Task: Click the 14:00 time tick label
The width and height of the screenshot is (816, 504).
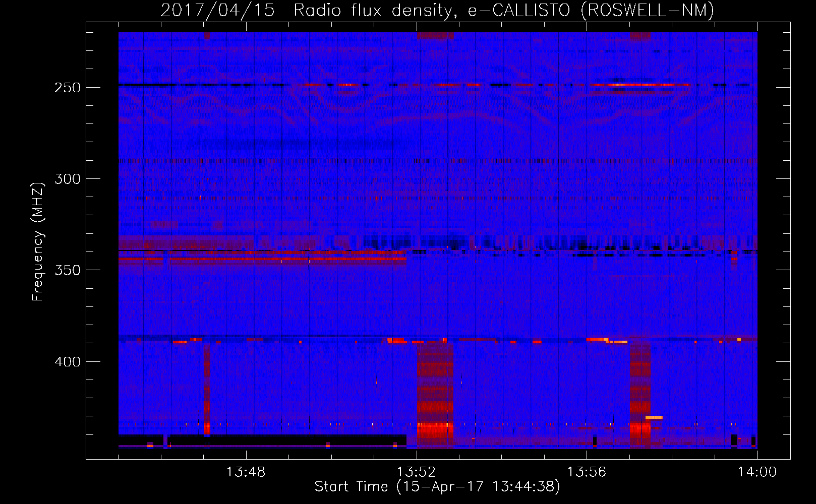Action: (x=757, y=472)
